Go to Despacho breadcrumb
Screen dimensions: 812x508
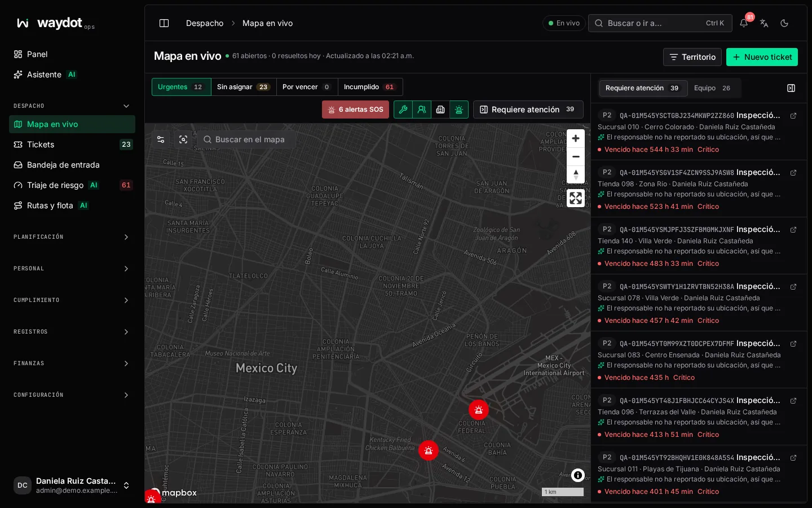pos(205,23)
